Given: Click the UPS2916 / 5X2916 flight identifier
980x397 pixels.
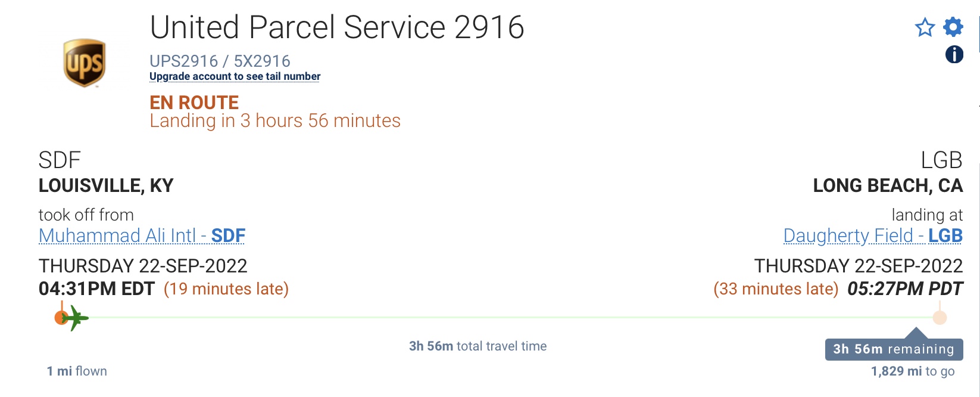Looking at the screenshot, I should click(x=220, y=61).
